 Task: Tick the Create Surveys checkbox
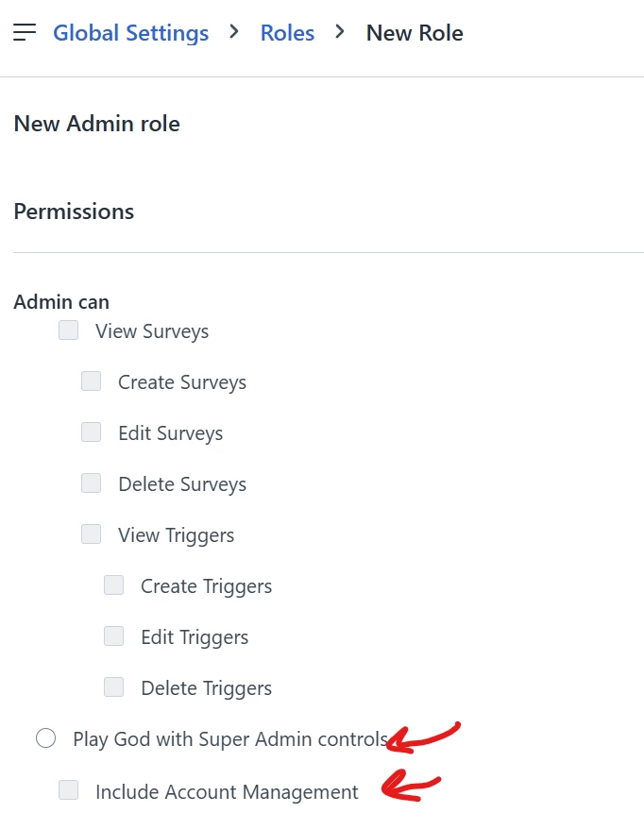(91, 381)
